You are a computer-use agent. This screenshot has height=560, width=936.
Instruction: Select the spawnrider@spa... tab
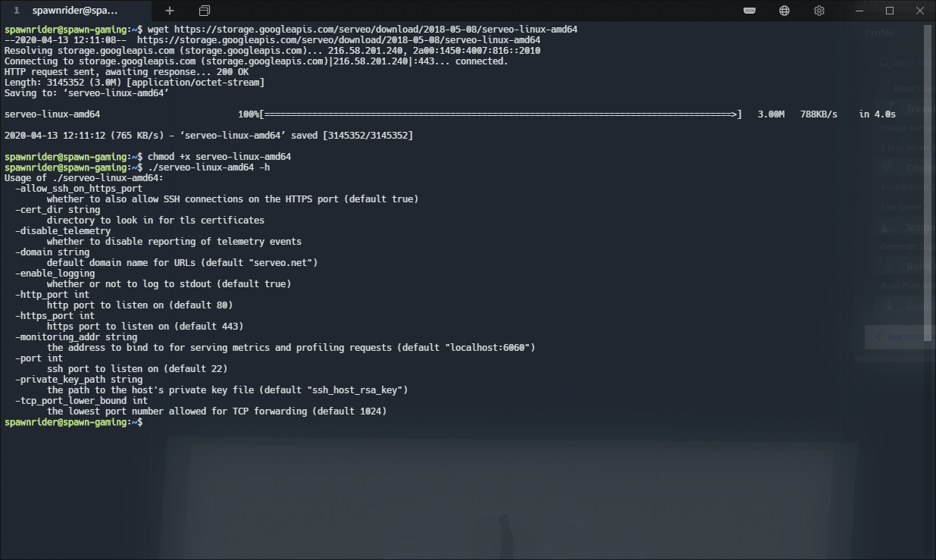click(x=75, y=11)
